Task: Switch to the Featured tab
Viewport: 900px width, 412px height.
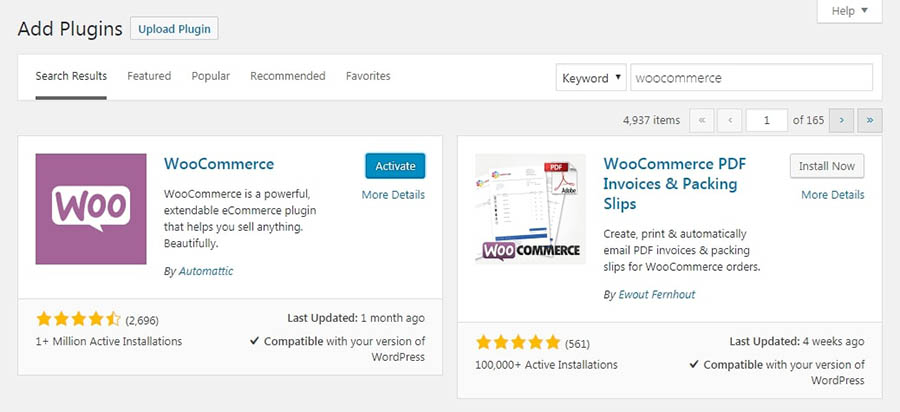Action: point(149,76)
